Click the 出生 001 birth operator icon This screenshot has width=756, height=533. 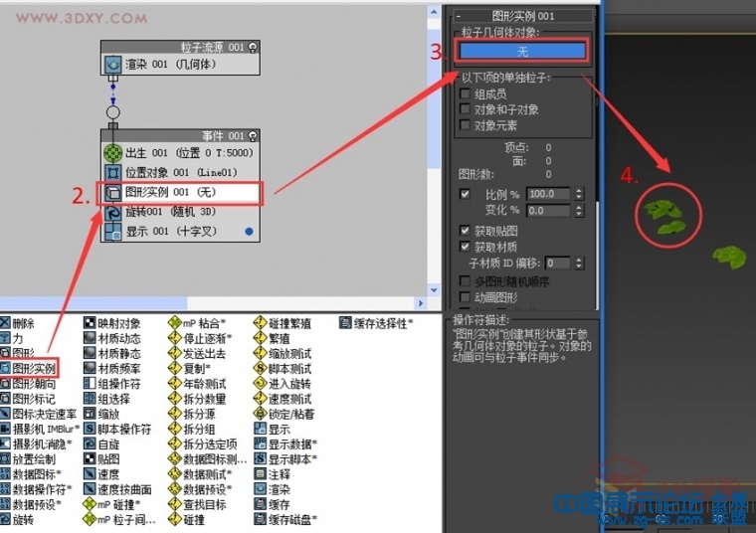[113, 153]
